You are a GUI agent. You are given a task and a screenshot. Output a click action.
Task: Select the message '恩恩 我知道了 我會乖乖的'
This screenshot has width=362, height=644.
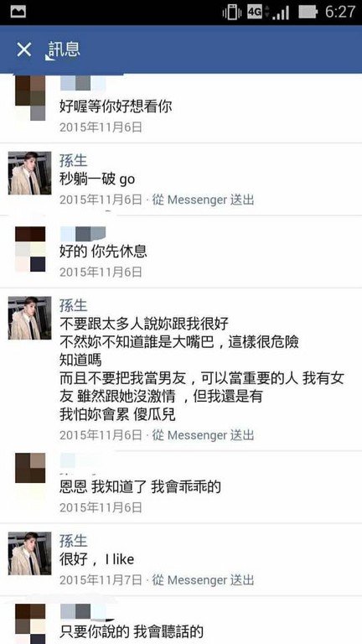[x=141, y=487]
